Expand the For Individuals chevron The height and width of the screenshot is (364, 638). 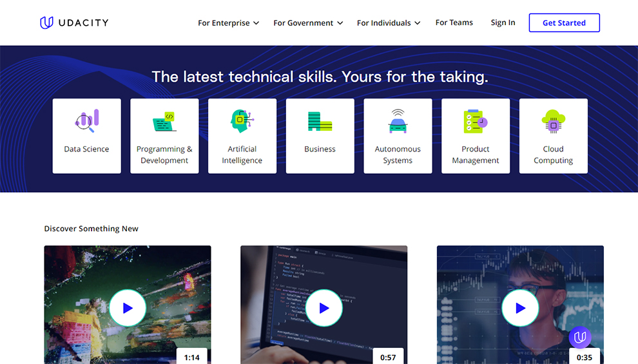point(417,23)
